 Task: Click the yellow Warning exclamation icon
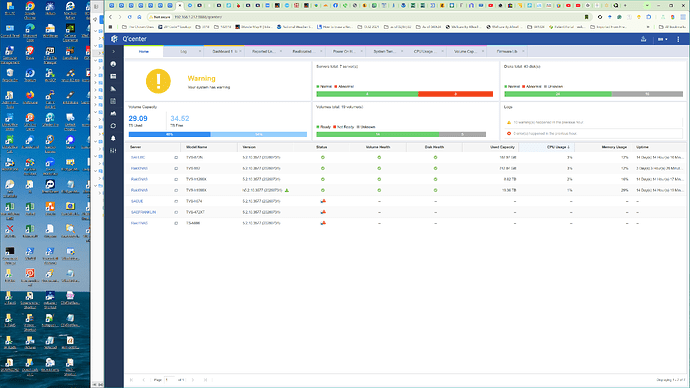tap(158, 81)
